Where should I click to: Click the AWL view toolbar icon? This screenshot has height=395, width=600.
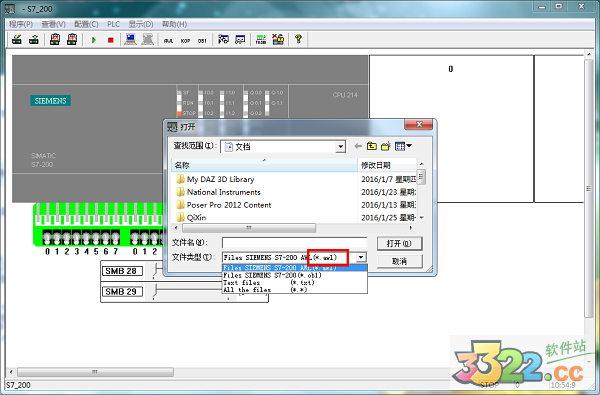(168, 41)
